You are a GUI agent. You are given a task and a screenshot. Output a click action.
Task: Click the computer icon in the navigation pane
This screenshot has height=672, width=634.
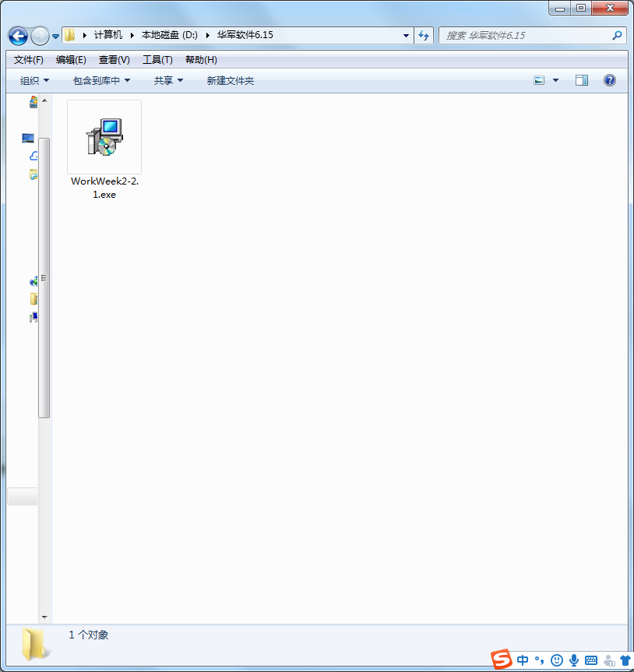[33, 317]
